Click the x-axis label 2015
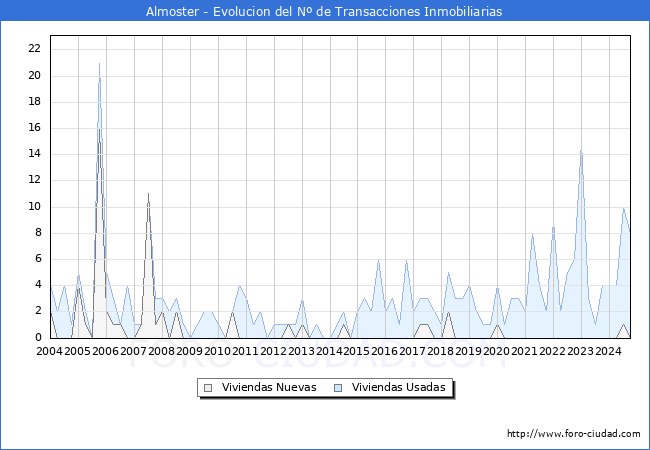The image size is (650, 450). pos(357,351)
